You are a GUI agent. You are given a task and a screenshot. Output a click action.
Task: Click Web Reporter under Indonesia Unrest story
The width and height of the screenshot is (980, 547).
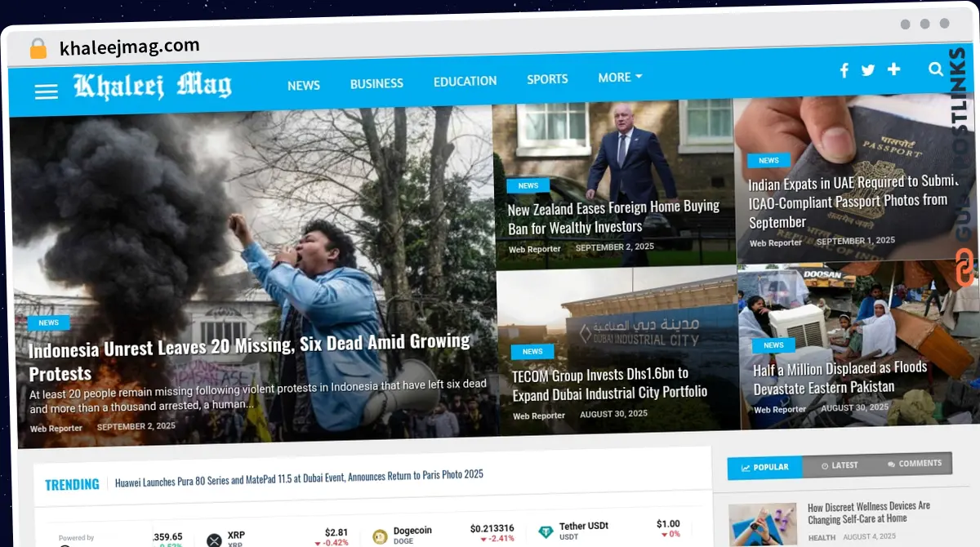point(56,429)
